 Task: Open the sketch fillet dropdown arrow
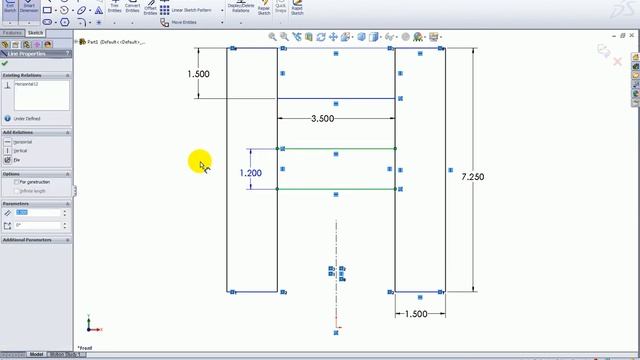pyautogui.click(x=90, y=22)
